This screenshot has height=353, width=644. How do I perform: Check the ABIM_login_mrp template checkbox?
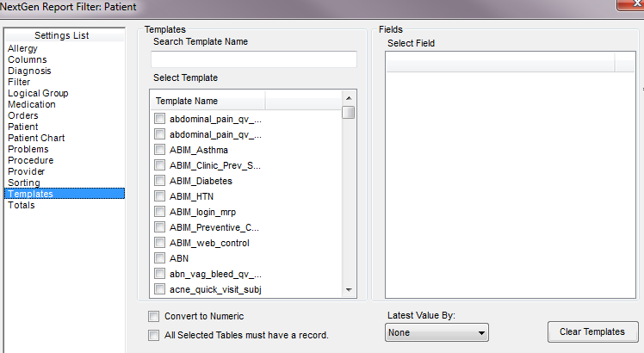point(160,212)
